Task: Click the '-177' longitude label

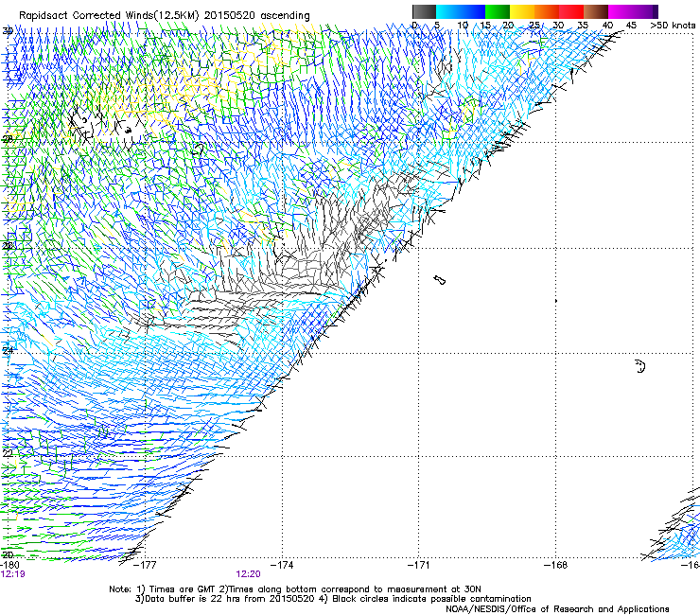Action: (x=145, y=565)
